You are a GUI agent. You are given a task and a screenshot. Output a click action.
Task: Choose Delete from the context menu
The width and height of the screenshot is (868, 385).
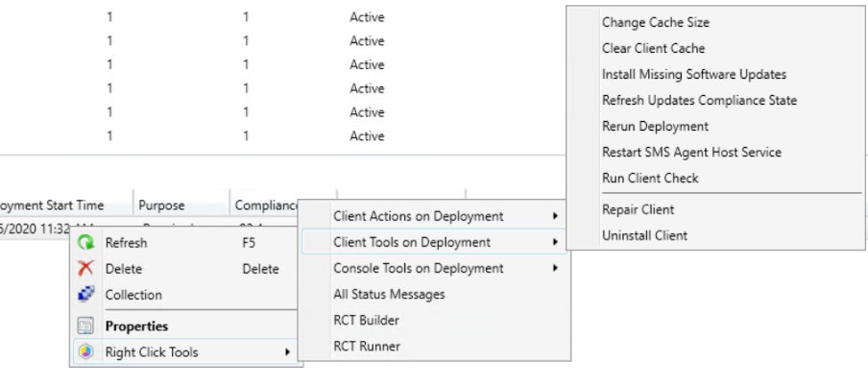coord(186,269)
